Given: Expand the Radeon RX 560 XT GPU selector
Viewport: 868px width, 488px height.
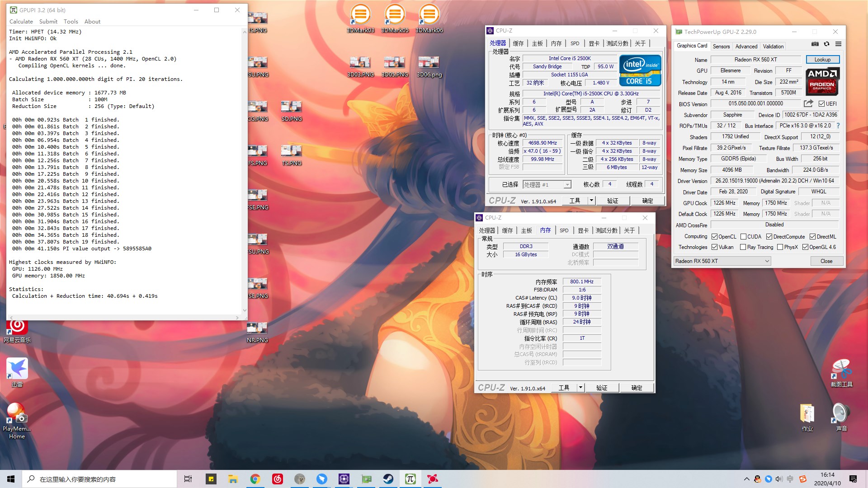Looking at the screenshot, I should point(722,261).
